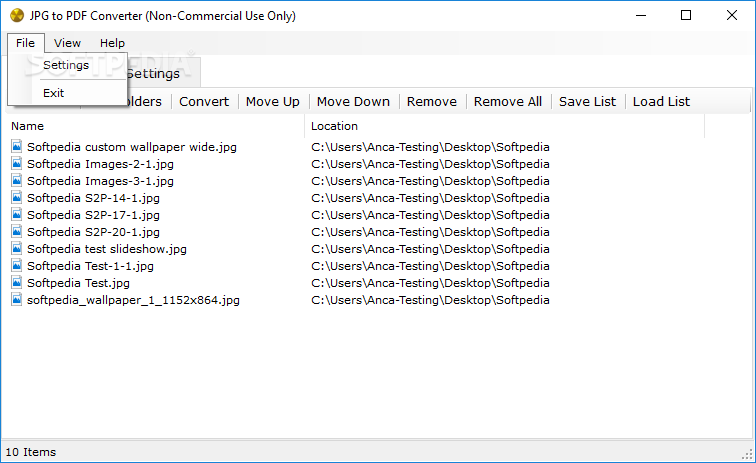Open the File menu
The width and height of the screenshot is (756, 463).
click(x=26, y=43)
